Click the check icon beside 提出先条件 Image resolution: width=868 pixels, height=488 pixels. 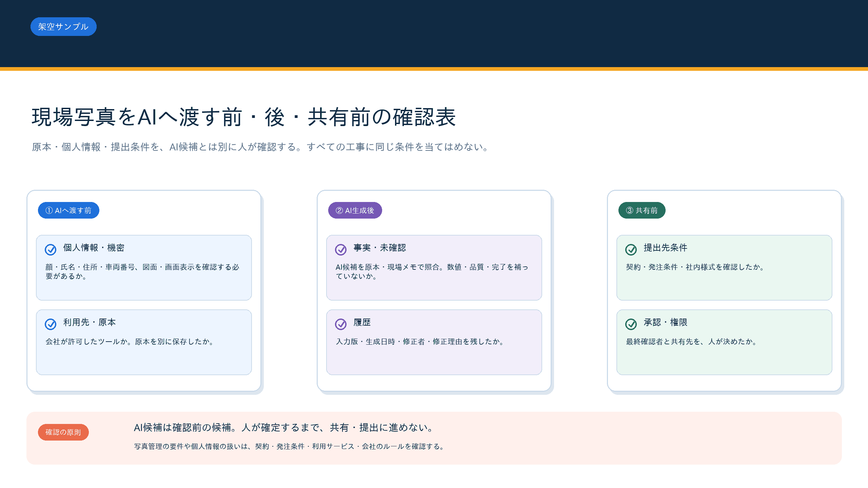point(631,250)
